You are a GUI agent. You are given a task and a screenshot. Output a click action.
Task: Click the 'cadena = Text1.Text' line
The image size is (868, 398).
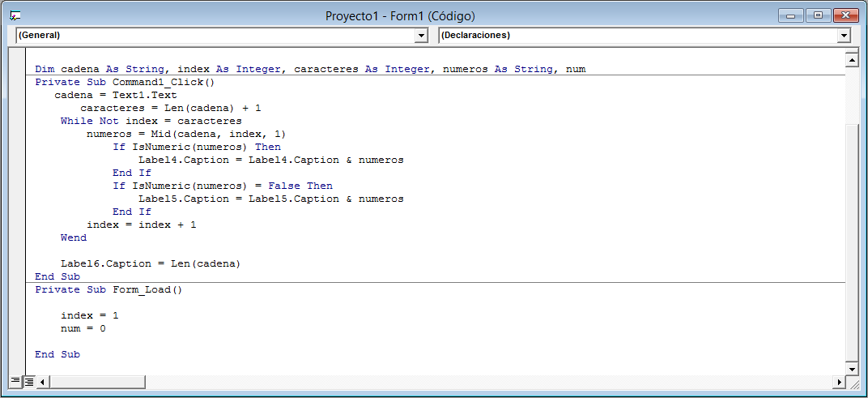[116, 96]
